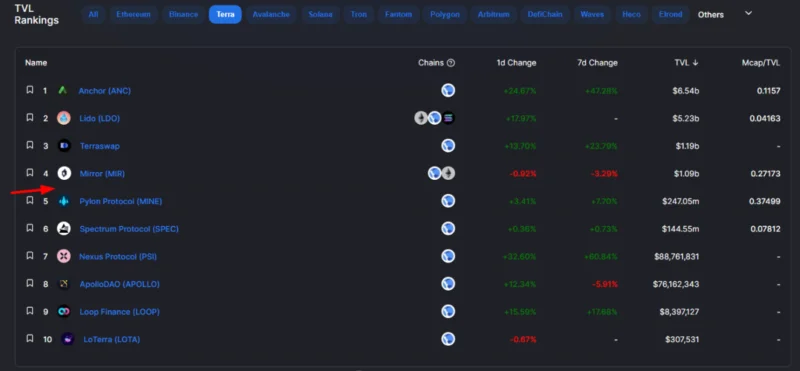Click Ethereum chain icon in Mirror row

click(448, 173)
